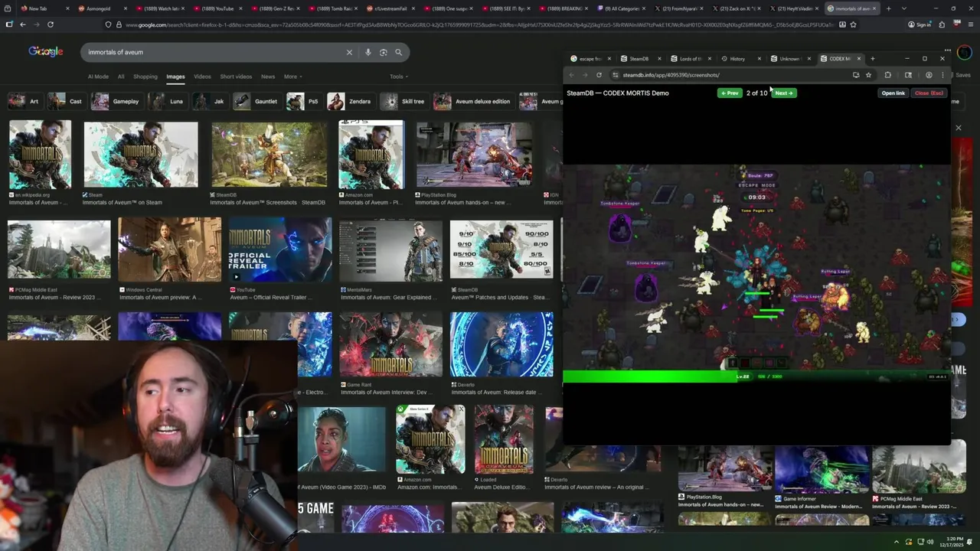The height and width of the screenshot is (551, 980).
Task: Open Chrome extensions puzzle icon
Action: [887, 75]
